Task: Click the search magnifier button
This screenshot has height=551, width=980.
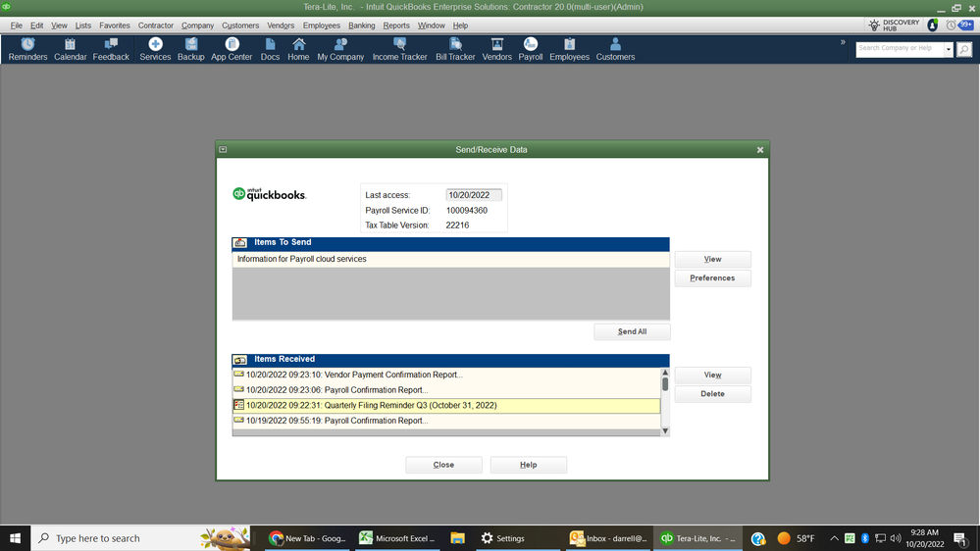Action: 964,49
